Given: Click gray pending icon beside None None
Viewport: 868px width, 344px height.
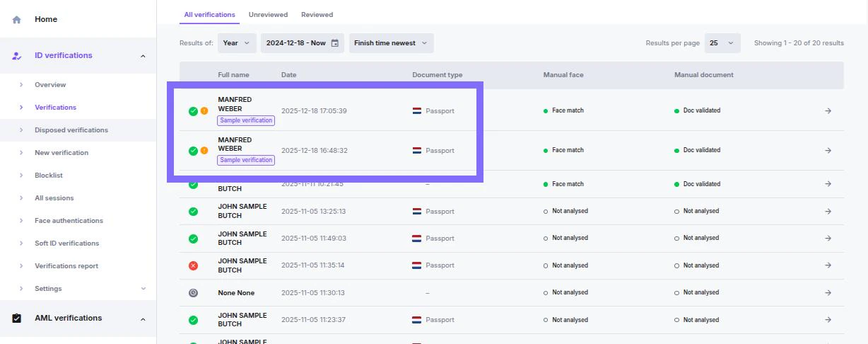Looking at the screenshot, I should tap(193, 293).
